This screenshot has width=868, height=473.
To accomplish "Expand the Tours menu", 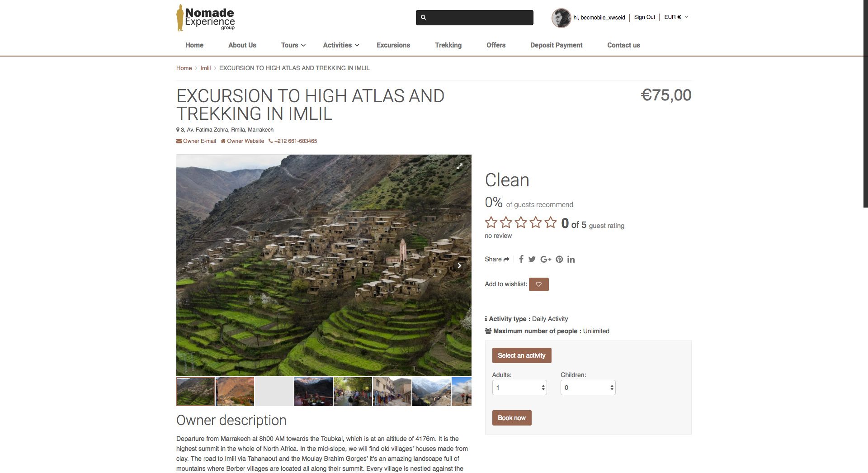I will 293,45.
